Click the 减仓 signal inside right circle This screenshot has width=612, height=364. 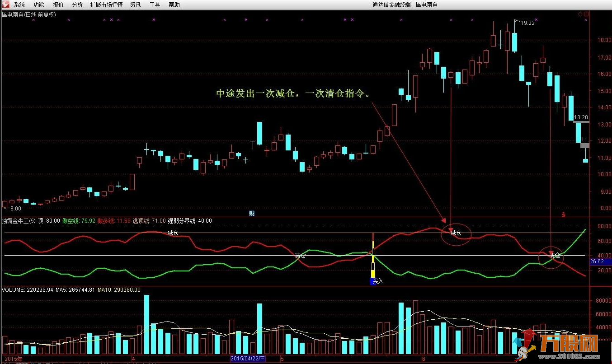click(x=456, y=233)
